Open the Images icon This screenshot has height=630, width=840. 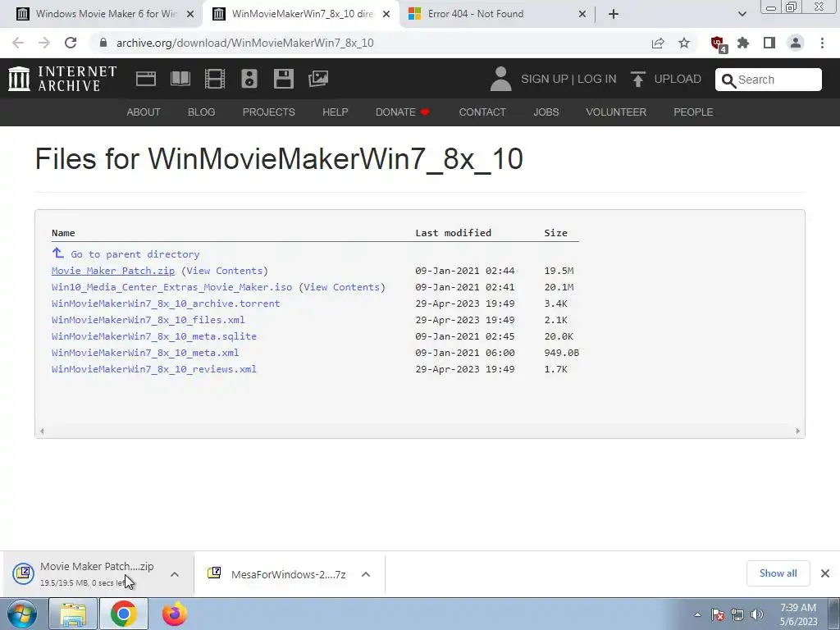(x=318, y=79)
